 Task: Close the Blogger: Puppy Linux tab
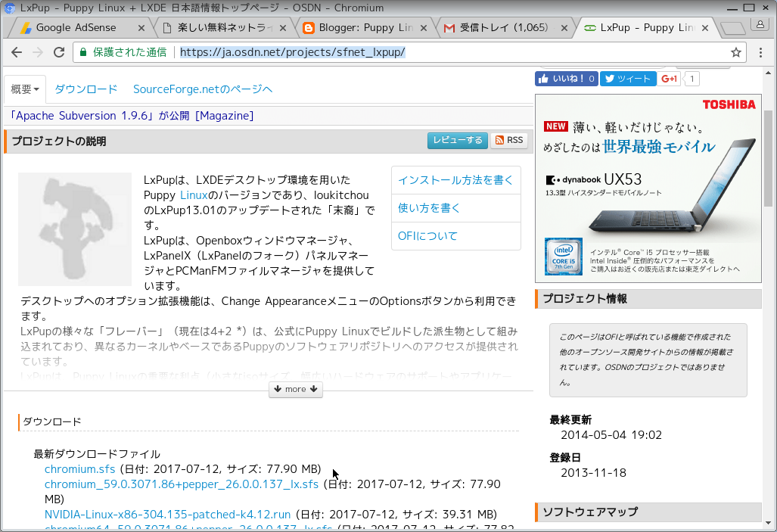(424, 28)
